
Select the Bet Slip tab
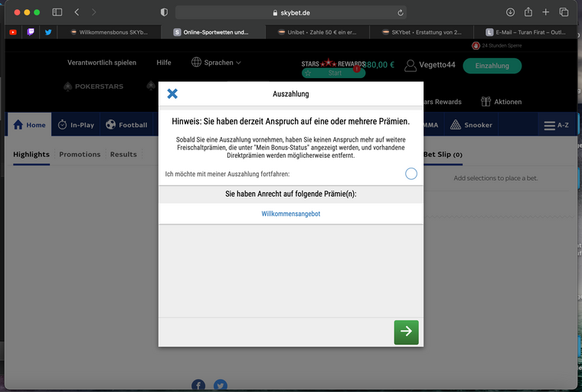point(443,155)
